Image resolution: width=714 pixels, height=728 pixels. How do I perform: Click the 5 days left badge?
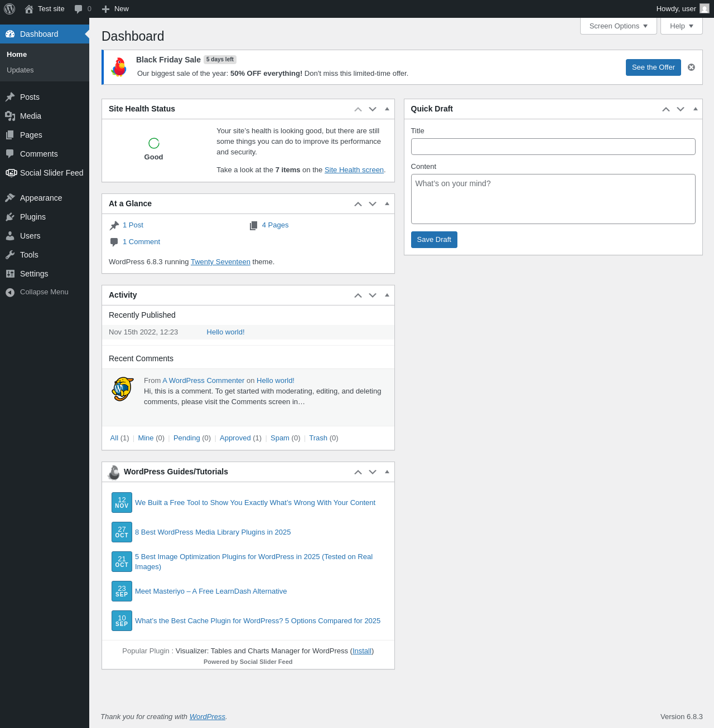tap(220, 60)
